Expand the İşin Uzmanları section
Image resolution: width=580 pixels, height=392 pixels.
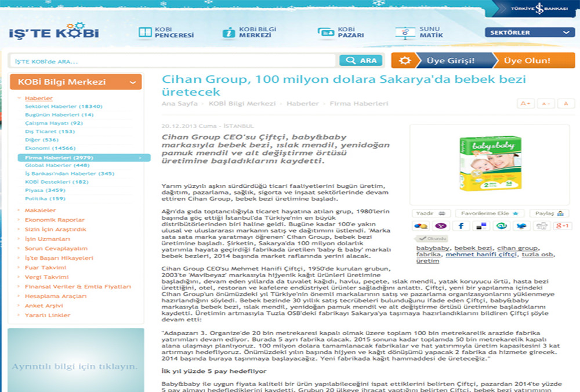pos(47,239)
